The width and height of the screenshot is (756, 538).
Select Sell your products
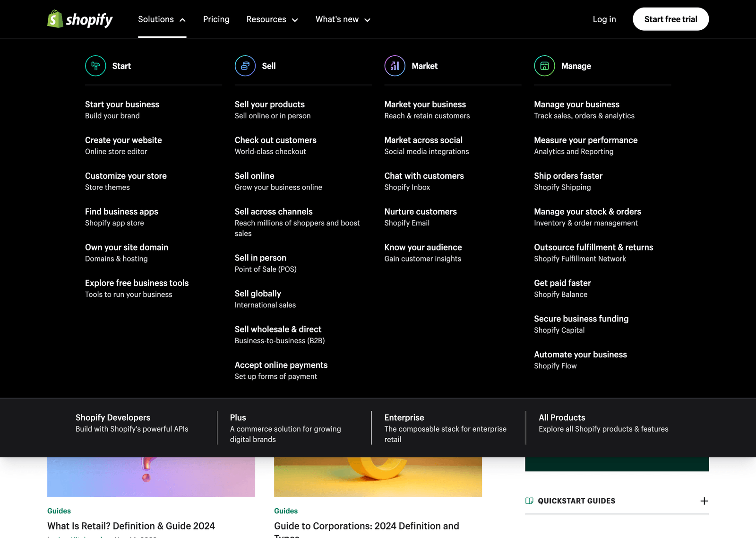click(273, 110)
